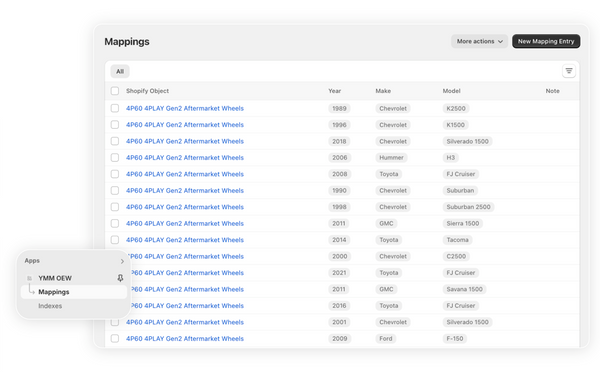The width and height of the screenshot is (600, 376).
Task: Pin the YMM OEW app
Action: [120, 278]
